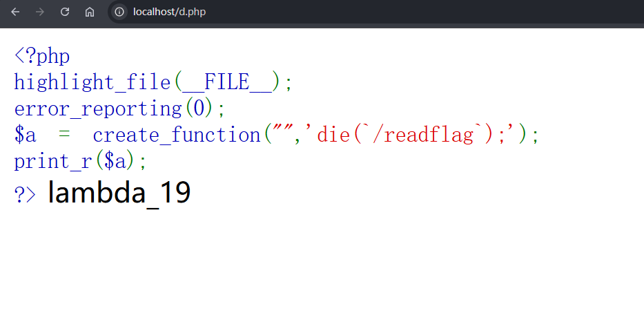Click the '$a' variable in the assignment line
Viewport: 644px width, 311px height.
(x=25, y=135)
